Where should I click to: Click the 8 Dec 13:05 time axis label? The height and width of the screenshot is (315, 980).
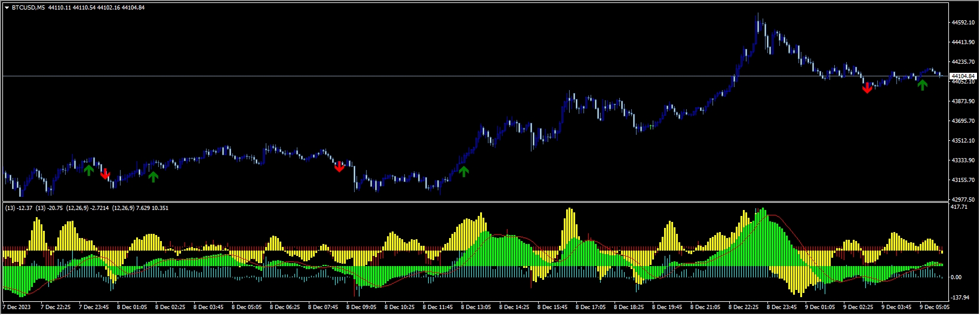pyautogui.click(x=475, y=308)
